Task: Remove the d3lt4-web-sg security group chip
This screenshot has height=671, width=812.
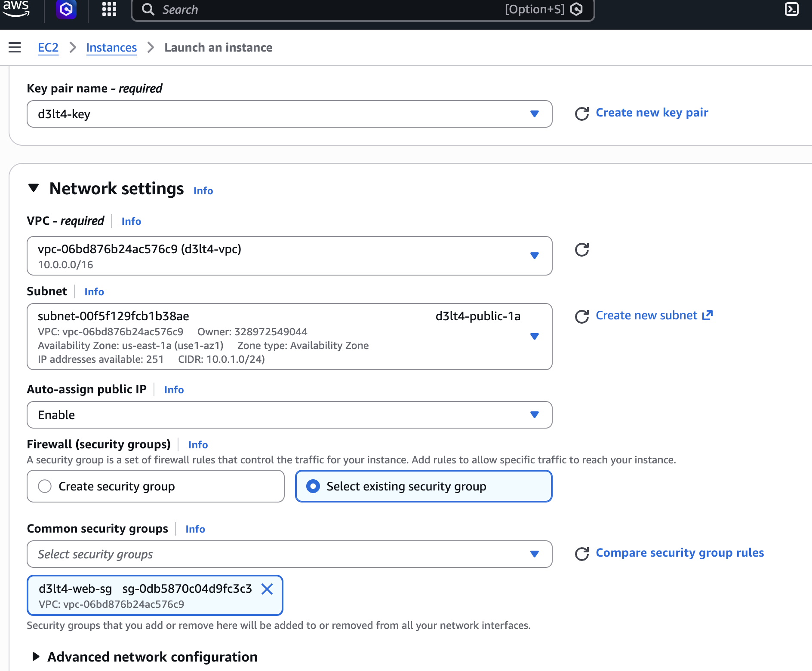Action: (x=268, y=589)
